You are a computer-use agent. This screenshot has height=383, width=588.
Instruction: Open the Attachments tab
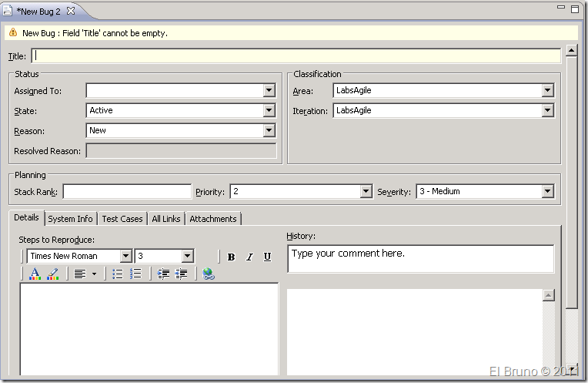point(213,219)
